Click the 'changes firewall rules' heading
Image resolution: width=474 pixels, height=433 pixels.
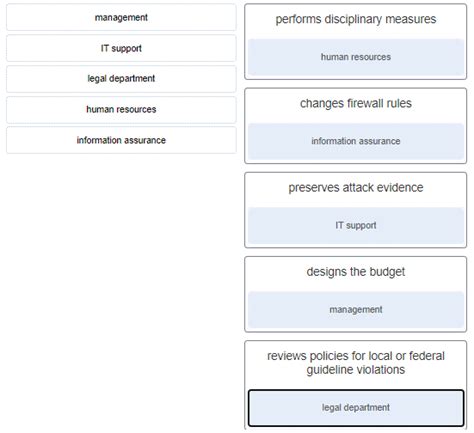click(356, 104)
